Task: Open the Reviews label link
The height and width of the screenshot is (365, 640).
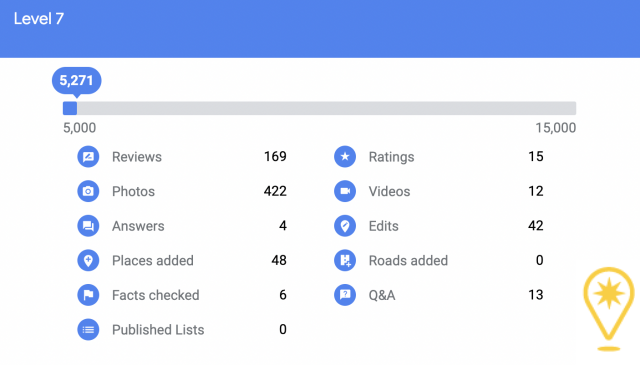Action: 137,157
